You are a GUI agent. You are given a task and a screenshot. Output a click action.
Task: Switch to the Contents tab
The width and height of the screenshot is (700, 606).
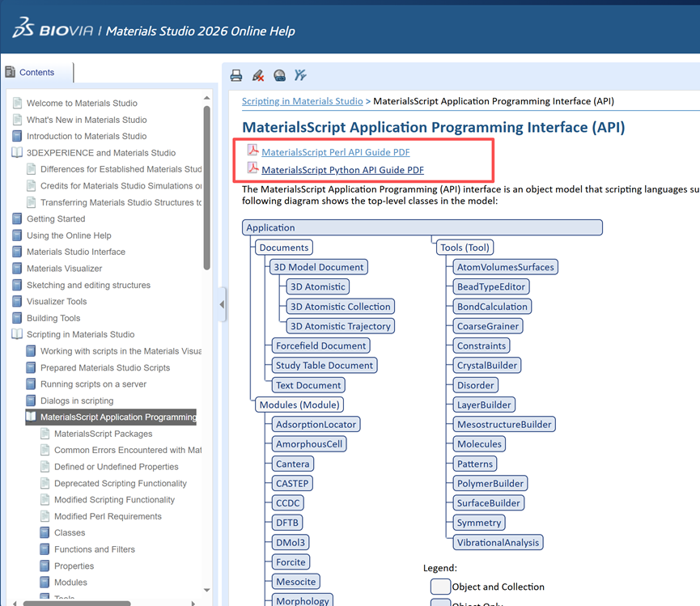[36, 72]
